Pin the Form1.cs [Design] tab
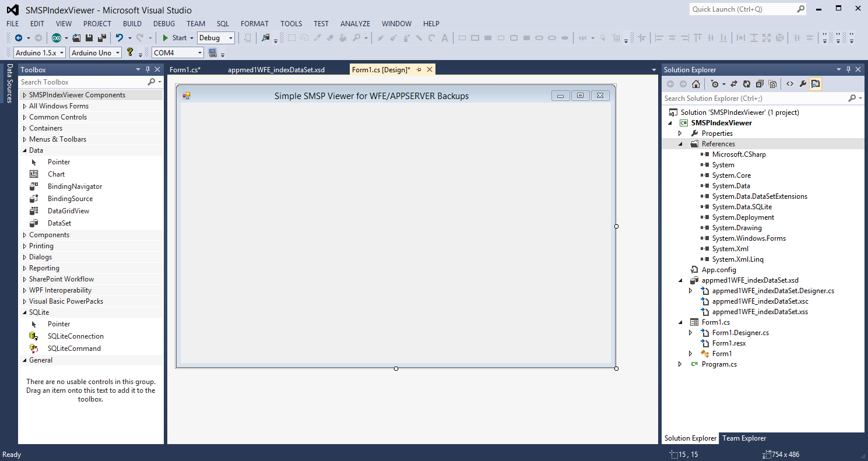868x461 pixels. pos(419,69)
